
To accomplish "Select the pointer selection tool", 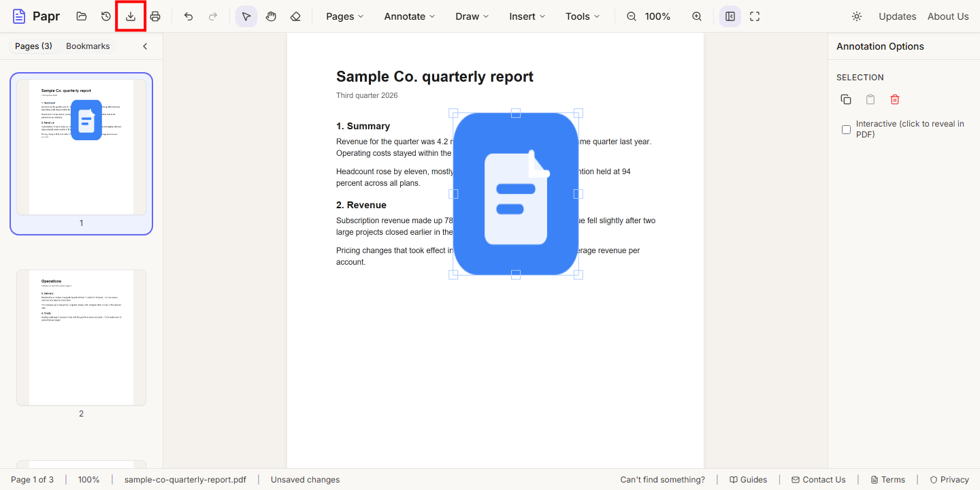I will 246,16.
